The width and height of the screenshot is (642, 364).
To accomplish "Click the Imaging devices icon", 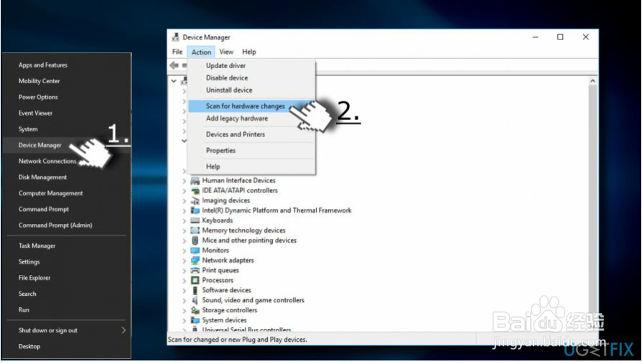I will pos(195,200).
